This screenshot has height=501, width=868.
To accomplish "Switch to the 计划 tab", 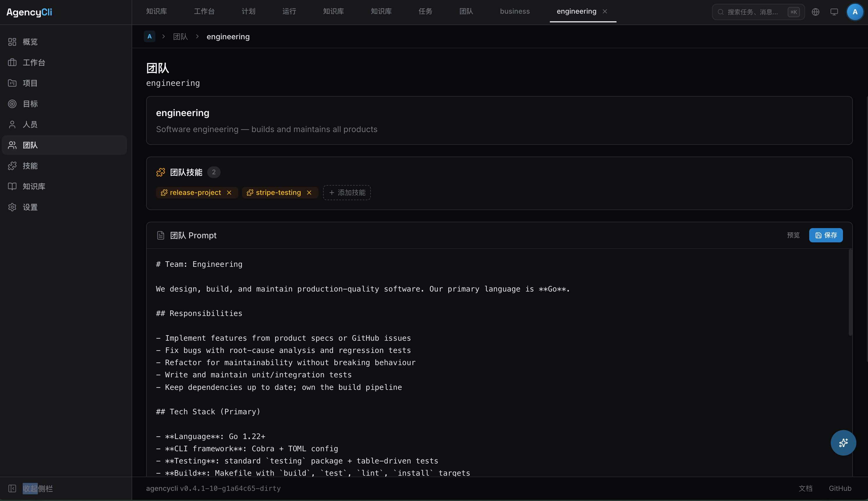I will [x=248, y=11].
